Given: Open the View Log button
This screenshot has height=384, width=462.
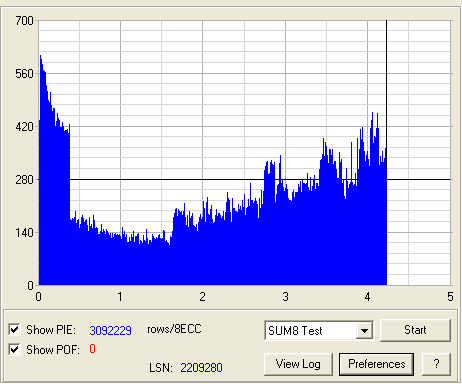Looking at the screenshot, I should [298, 364].
